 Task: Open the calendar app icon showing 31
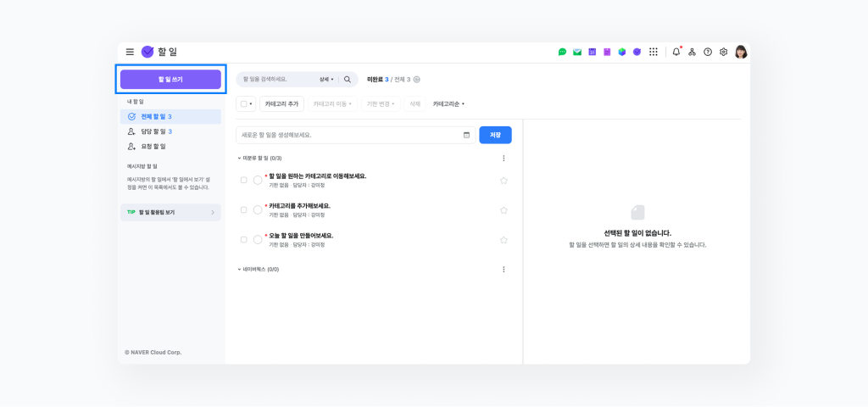coord(593,52)
